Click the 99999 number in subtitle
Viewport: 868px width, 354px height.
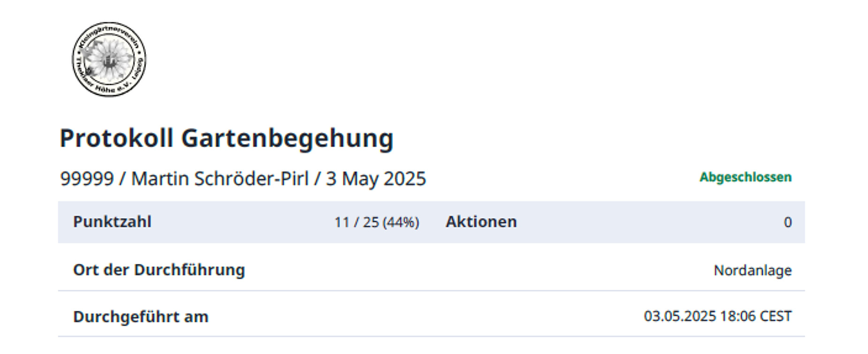coord(87,179)
